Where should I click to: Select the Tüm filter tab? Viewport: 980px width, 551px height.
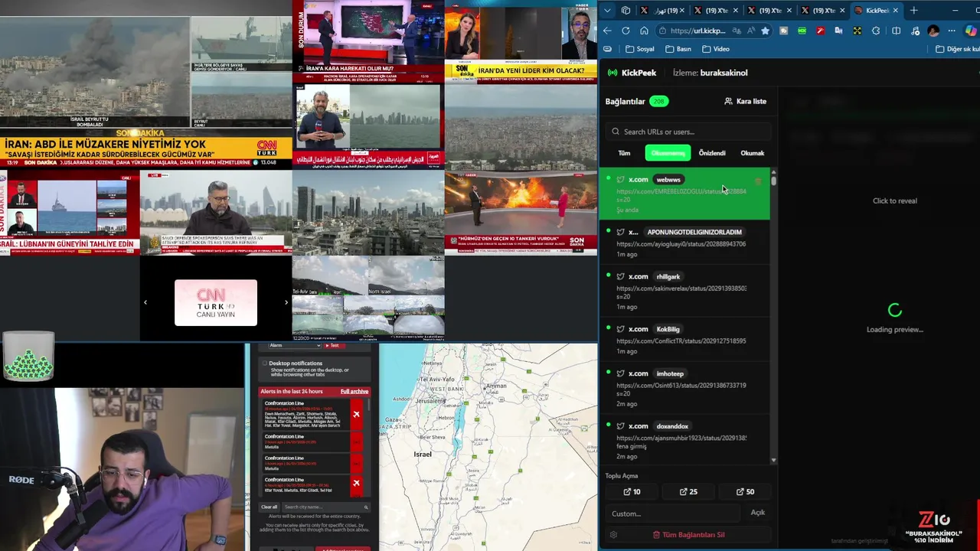pyautogui.click(x=624, y=153)
